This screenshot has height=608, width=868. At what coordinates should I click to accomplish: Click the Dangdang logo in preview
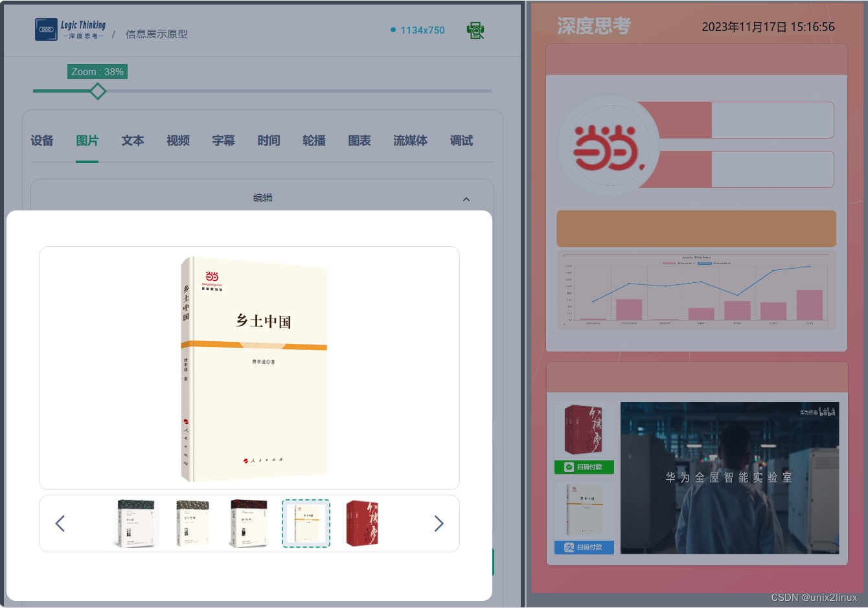tap(608, 147)
